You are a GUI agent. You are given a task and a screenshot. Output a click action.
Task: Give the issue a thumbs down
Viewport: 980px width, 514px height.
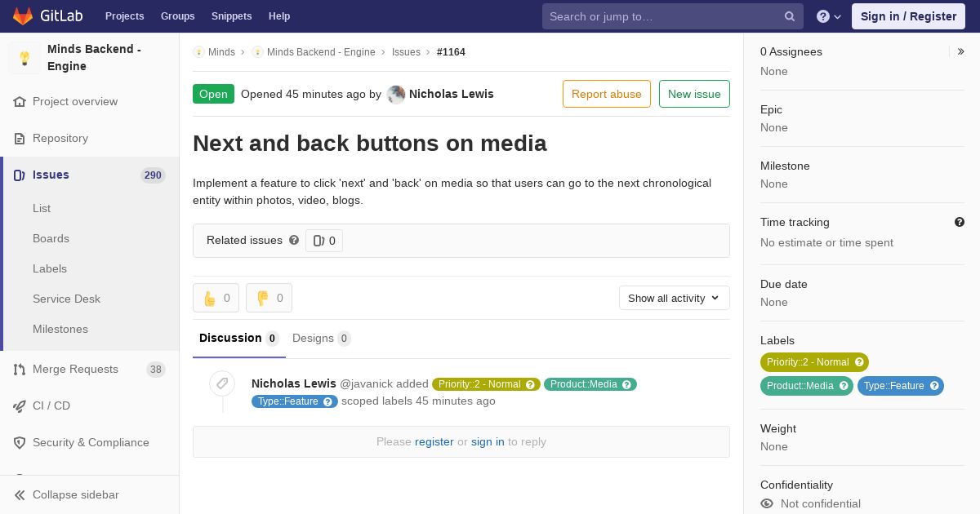coord(269,298)
